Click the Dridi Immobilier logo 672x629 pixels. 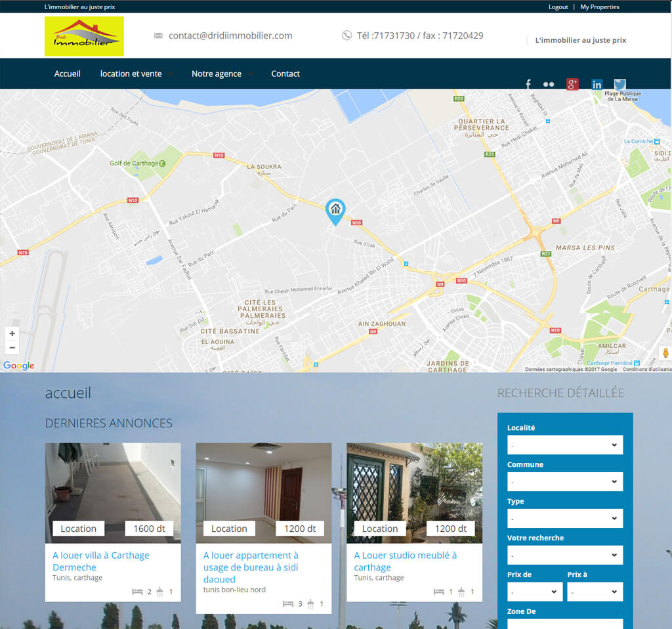(84, 36)
